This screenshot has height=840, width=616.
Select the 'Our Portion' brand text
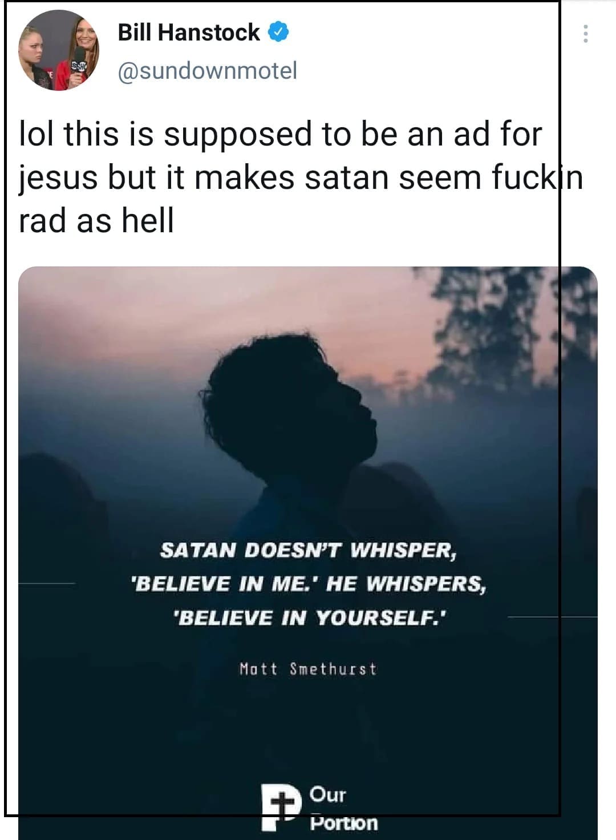tap(344, 809)
